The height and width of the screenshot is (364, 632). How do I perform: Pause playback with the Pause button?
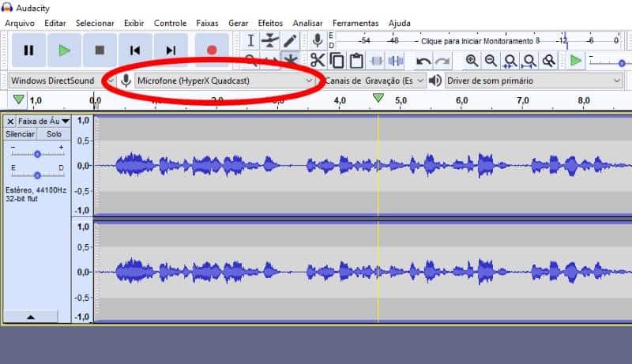point(28,51)
